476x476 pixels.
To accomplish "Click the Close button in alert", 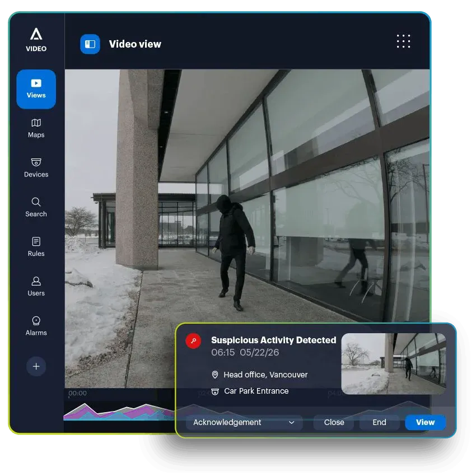I will 334,423.
